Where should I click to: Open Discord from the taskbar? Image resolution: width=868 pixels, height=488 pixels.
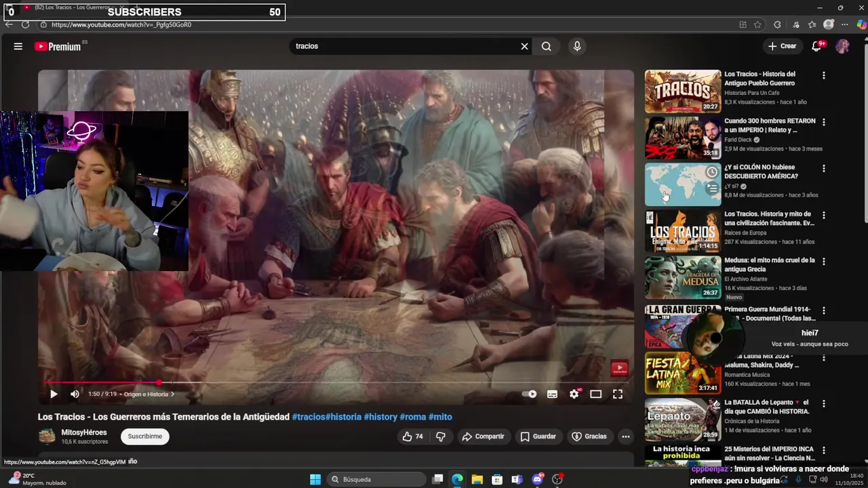537,479
